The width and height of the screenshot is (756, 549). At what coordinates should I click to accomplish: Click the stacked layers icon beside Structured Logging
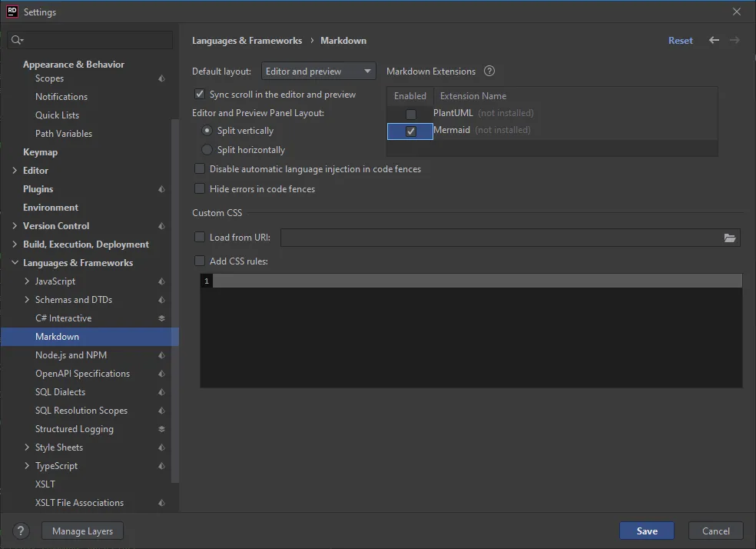coord(161,429)
